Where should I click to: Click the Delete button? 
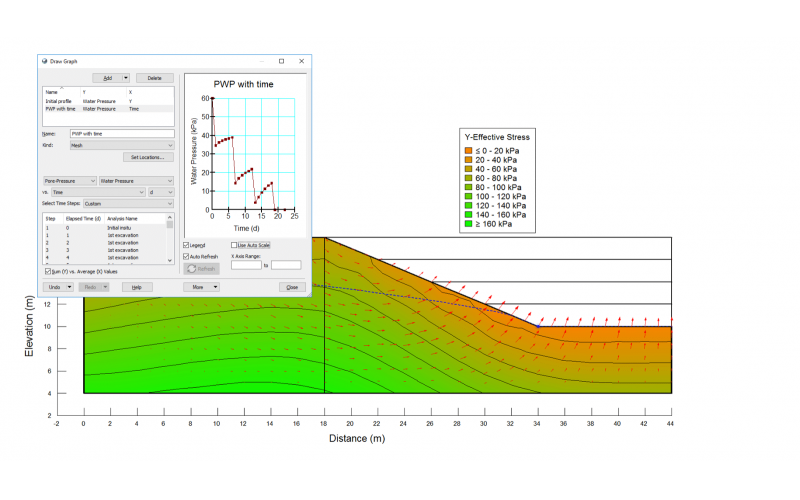pos(154,77)
